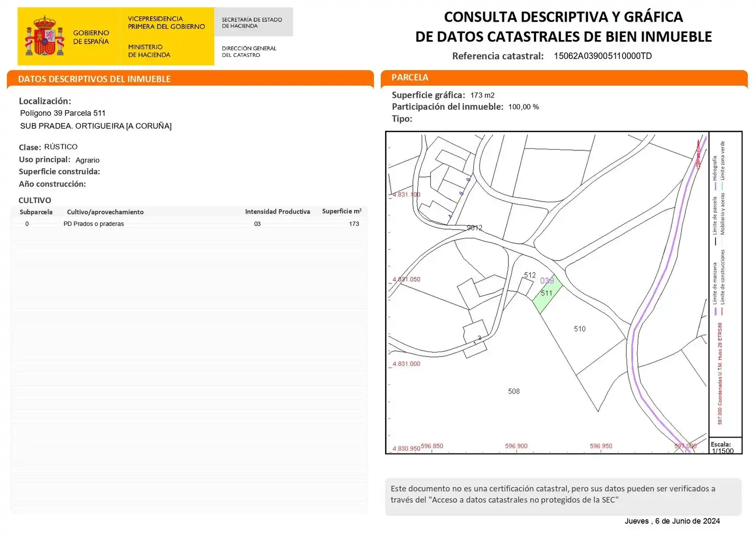This screenshot has height=534, width=756.
Task: Click the purple '039' polygon label on map
Action: (547, 280)
